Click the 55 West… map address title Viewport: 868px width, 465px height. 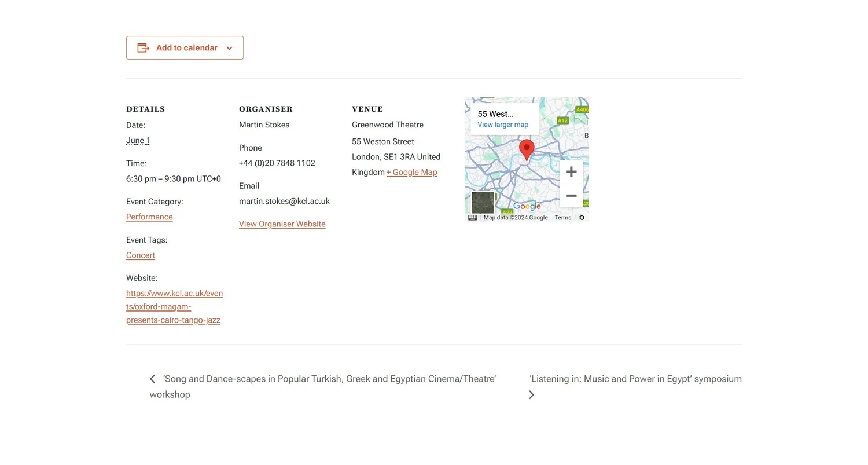(x=495, y=114)
